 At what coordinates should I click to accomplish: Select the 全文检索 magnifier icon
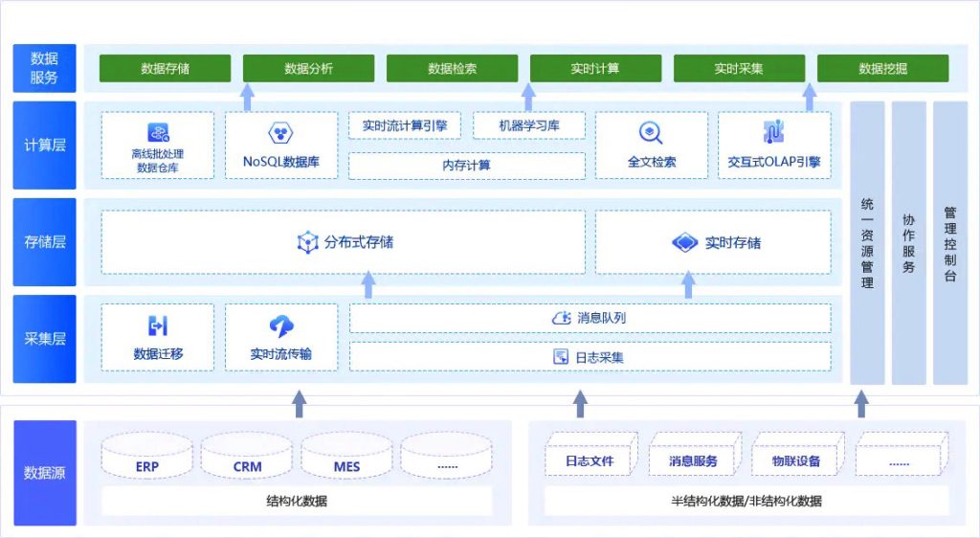[x=651, y=133]
